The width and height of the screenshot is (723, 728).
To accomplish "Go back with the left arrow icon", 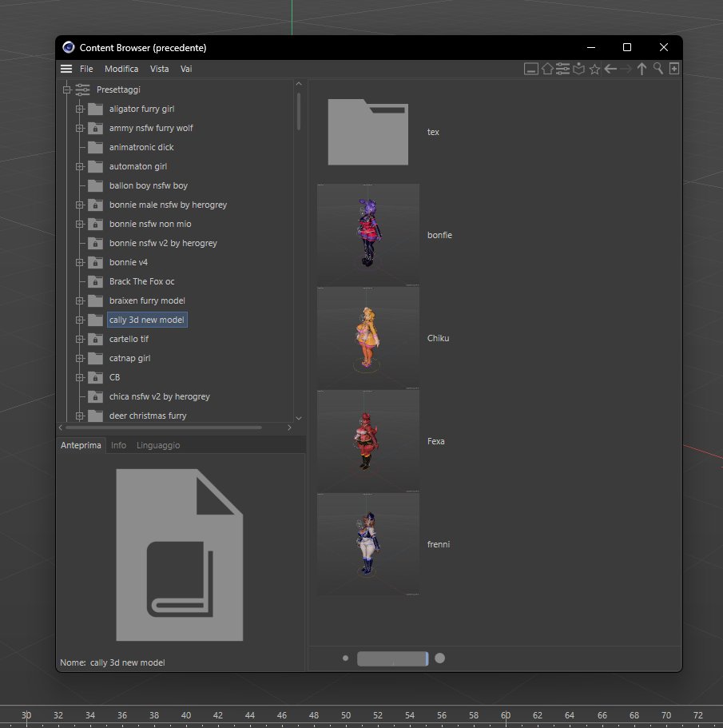I will pyautogui.click(x=610, y=69).
